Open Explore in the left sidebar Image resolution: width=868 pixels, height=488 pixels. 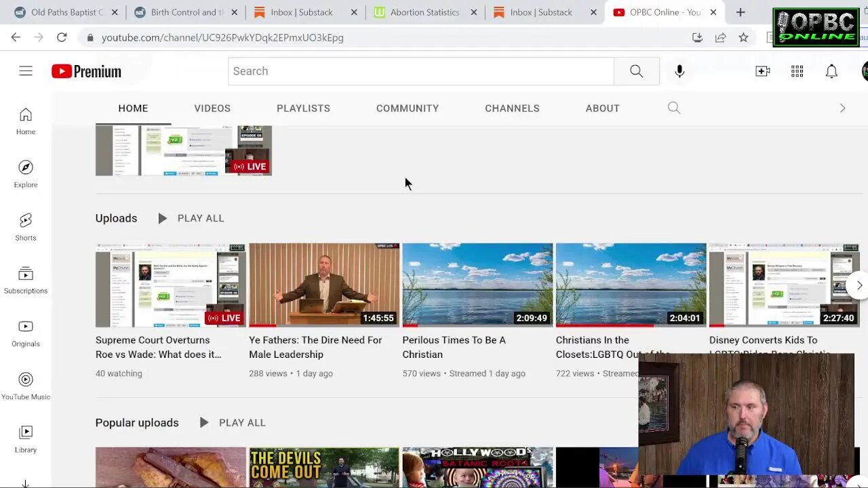coord(26,175)
